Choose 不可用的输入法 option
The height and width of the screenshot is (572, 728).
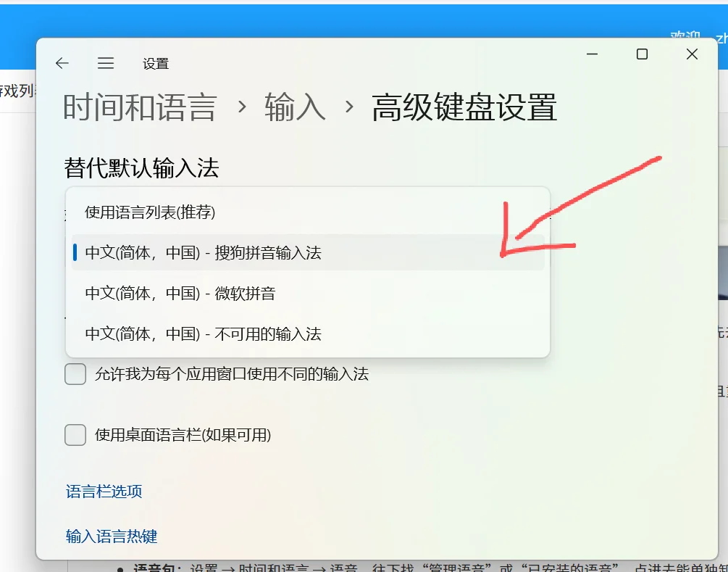(x=308, y=333)
